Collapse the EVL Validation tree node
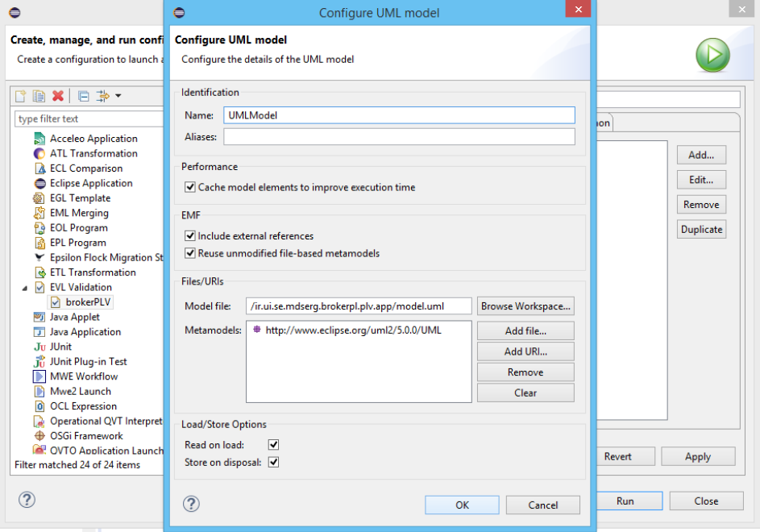Image resolution: width=760 pixels, height=532 pixels. 25,288
